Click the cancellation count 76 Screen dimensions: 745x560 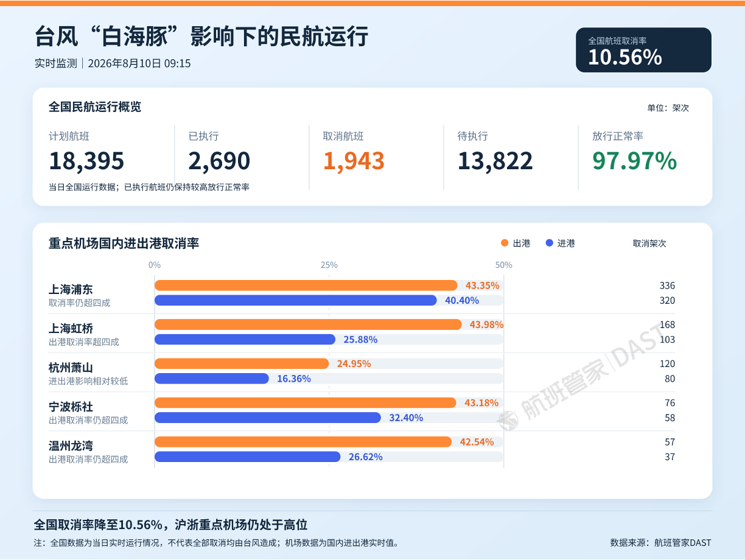tap(670, 403)
